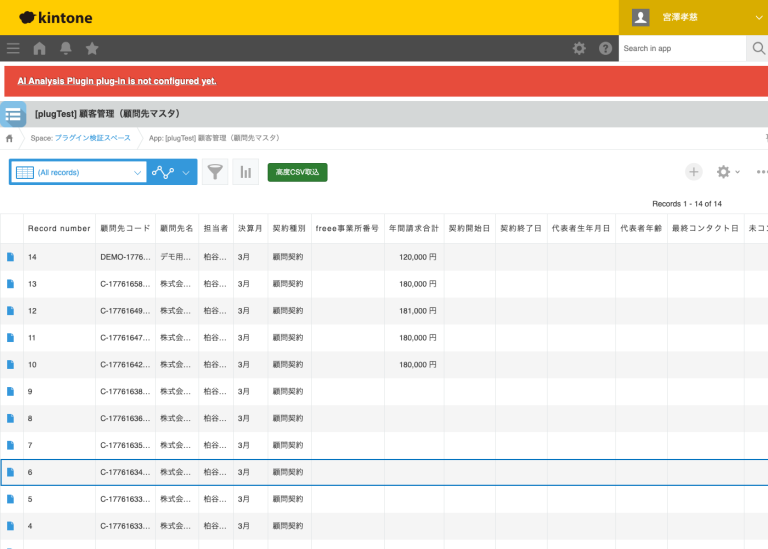Open the kintone settings gear in header
768x549 pixels.
point(579,48)
